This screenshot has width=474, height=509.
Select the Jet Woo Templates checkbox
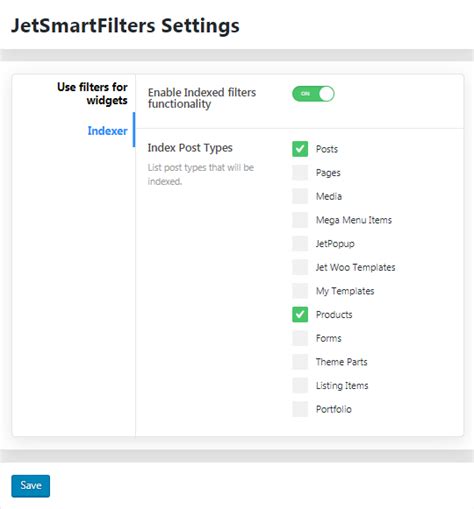300,267
